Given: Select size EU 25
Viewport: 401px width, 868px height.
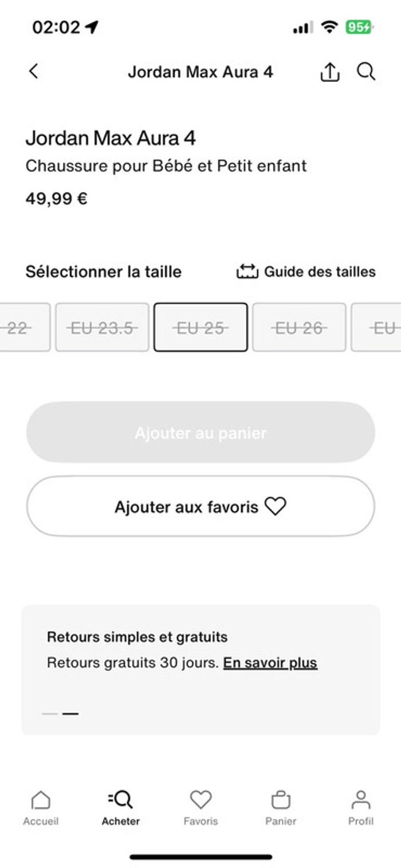Looking at the screenshot, I should pos(200,327).
